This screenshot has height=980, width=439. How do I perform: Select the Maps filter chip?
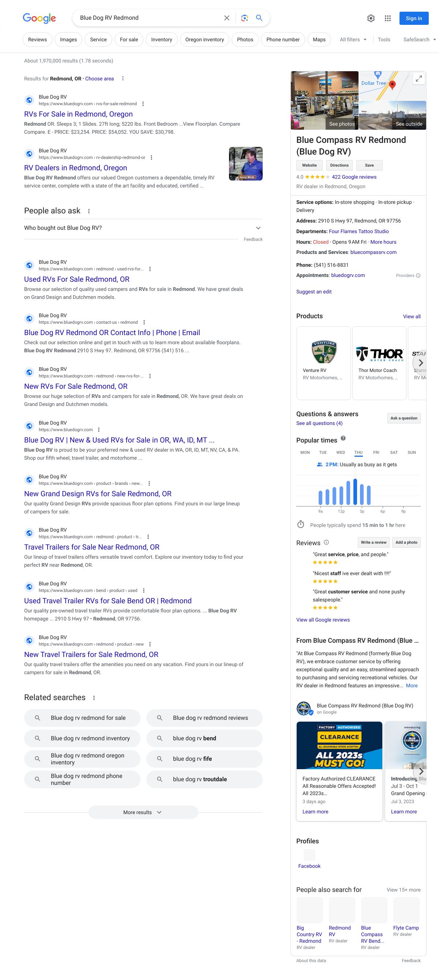click(319, 39)
